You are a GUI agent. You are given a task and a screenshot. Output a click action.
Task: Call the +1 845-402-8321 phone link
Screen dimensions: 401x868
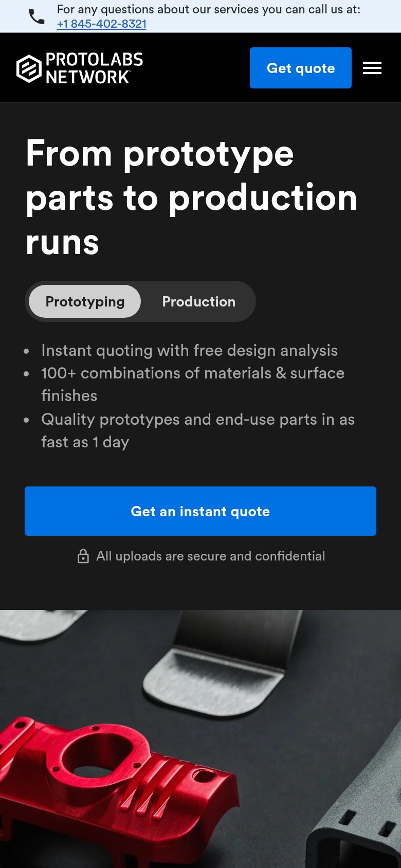[x=102, y=24]
